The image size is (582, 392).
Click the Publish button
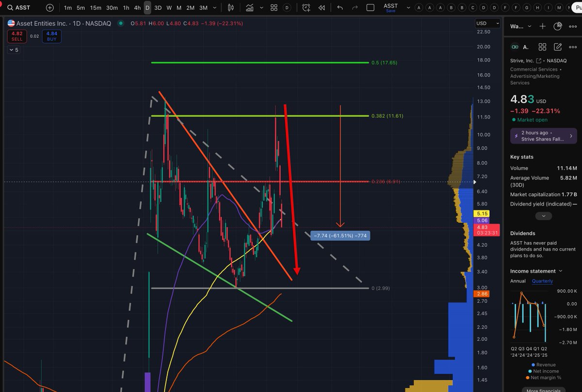[x=577, y=8]
